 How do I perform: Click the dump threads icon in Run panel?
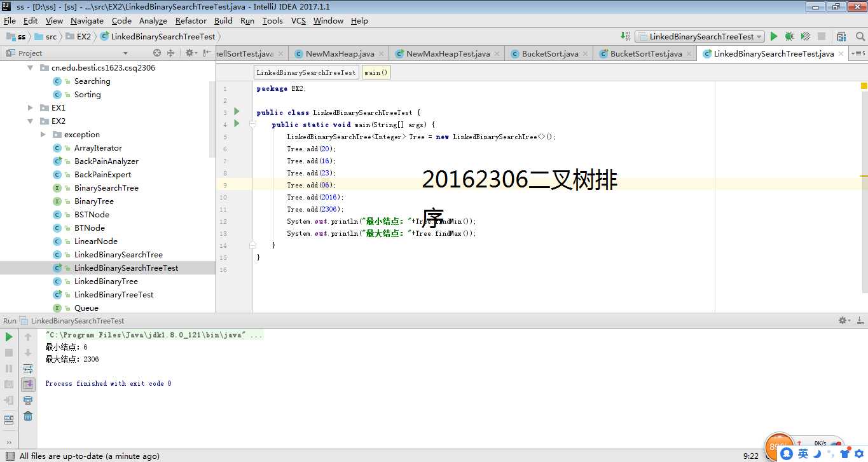(x=9, y=384)
